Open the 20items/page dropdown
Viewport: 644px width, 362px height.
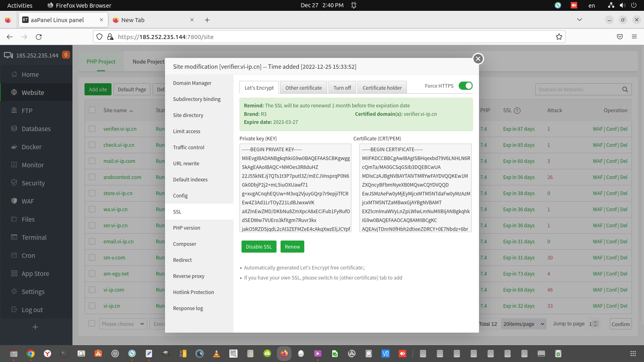524,324
